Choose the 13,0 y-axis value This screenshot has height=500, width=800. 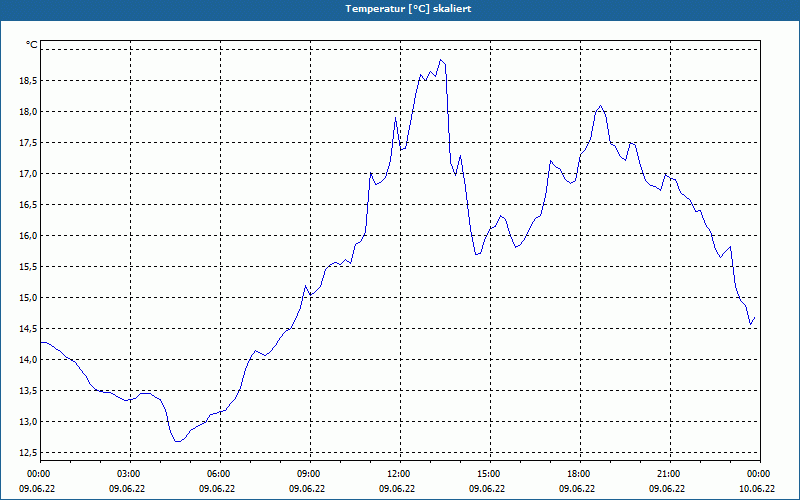(29, 422)
